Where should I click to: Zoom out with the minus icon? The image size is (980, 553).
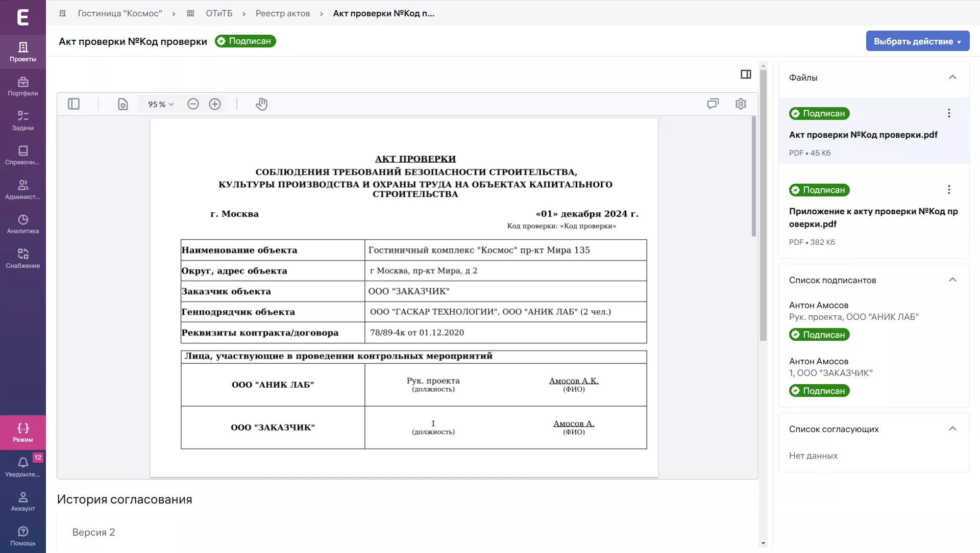pos(193,104)
